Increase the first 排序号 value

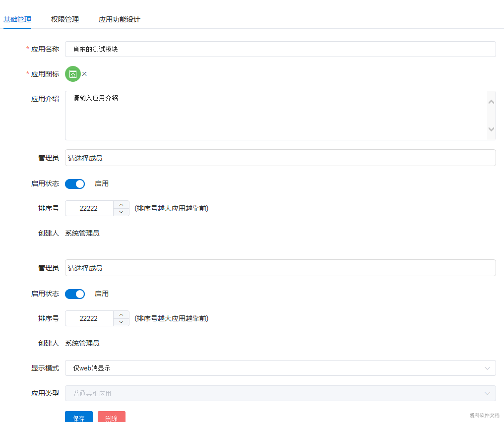pos(121,205)
